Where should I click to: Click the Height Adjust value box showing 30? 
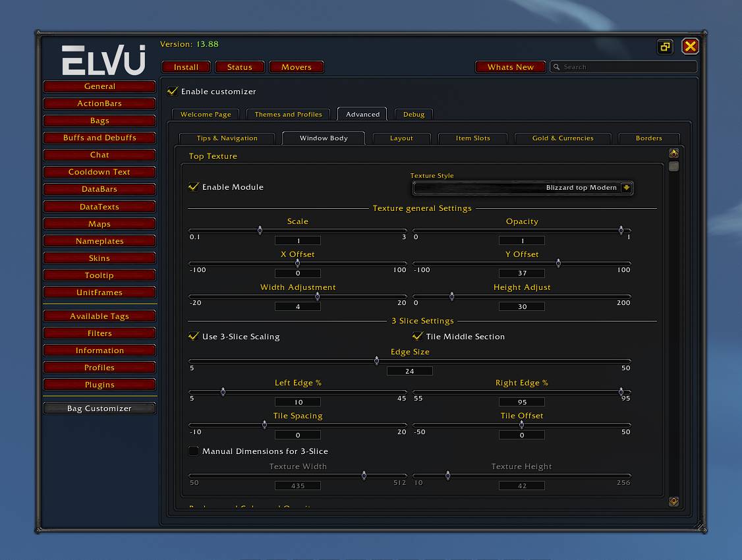point(522,306)
